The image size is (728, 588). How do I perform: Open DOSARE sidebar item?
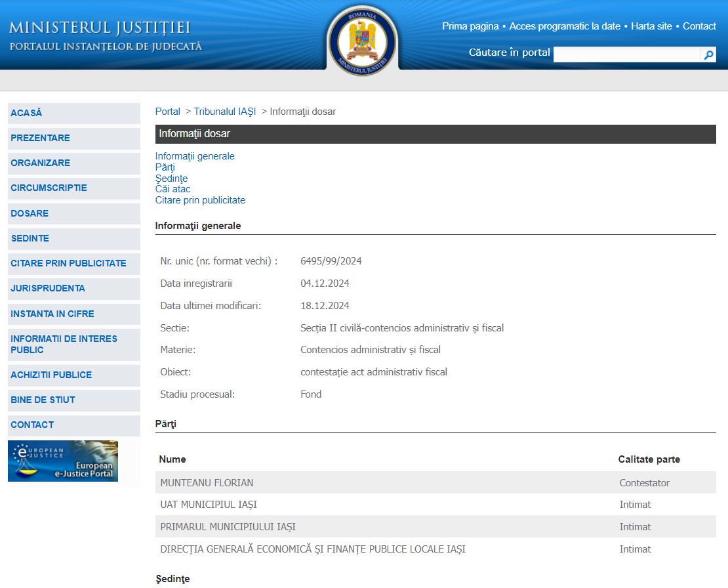click(x=74, y=214)
